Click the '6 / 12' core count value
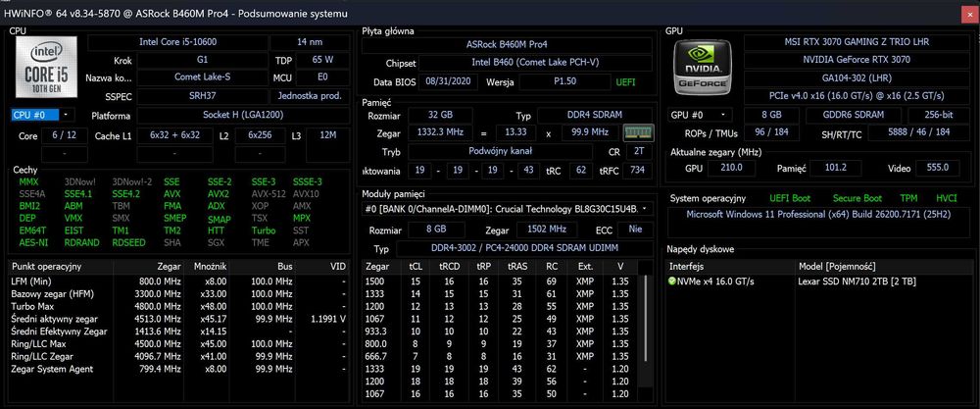 [x=66, y=135]
